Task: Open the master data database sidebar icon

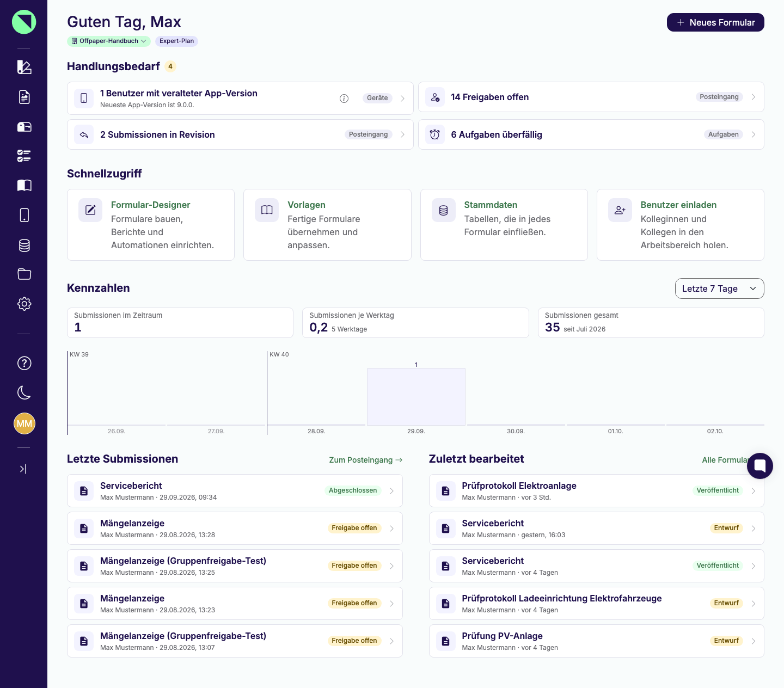Action: pos(24,245)
